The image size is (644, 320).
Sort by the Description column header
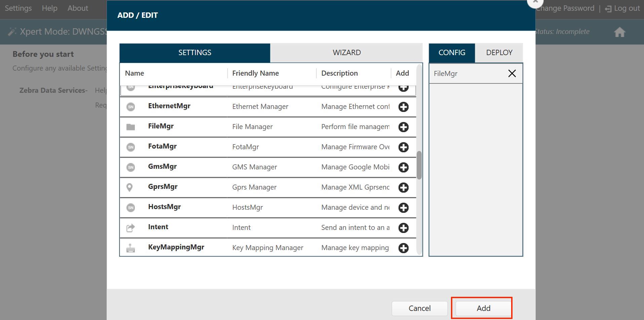pos(339,73)
